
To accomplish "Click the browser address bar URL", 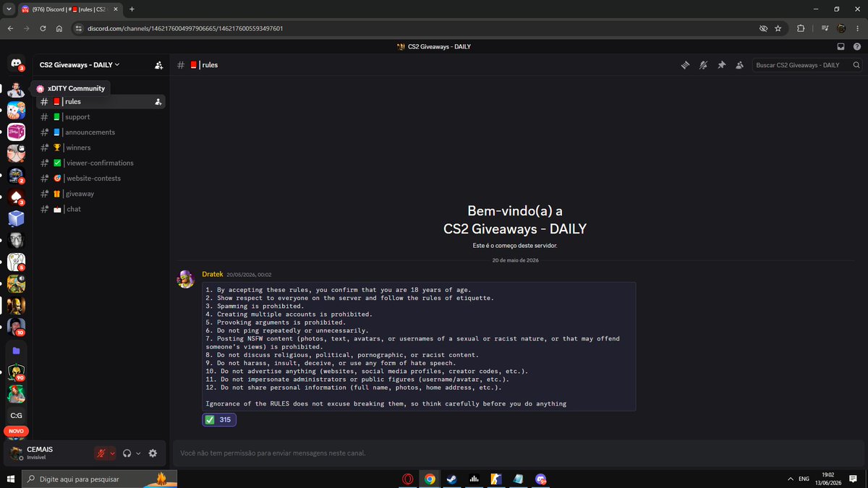I will point(185,28).
